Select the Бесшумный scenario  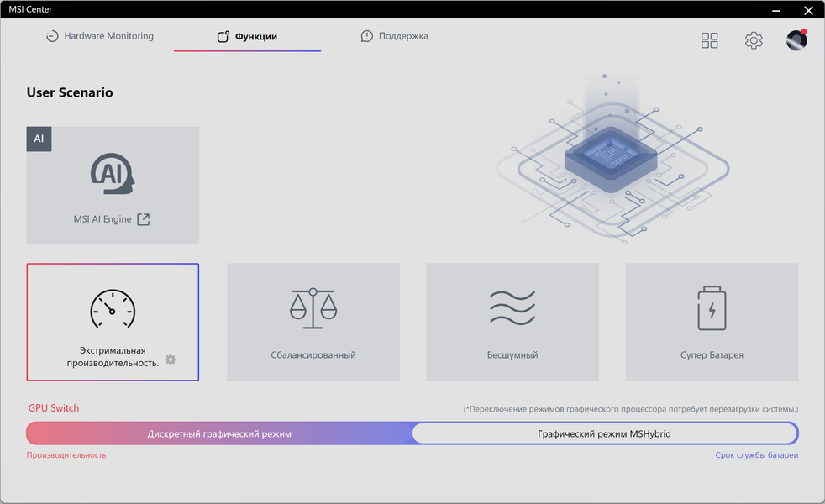[x=512, y=322]
